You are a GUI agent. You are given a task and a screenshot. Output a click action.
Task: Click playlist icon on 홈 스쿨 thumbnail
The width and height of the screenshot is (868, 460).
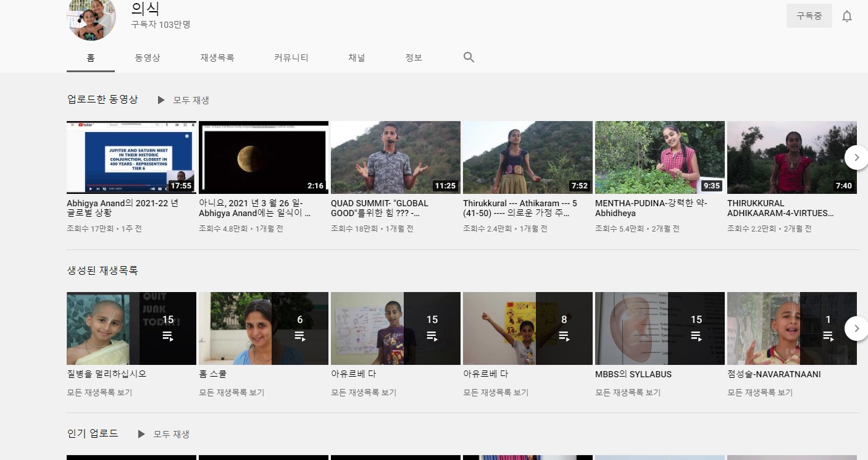pos(299,337)
